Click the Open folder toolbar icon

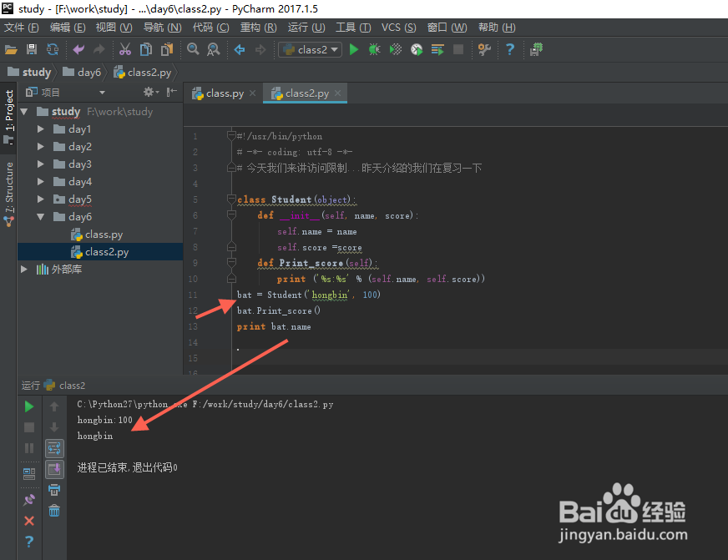11,49
